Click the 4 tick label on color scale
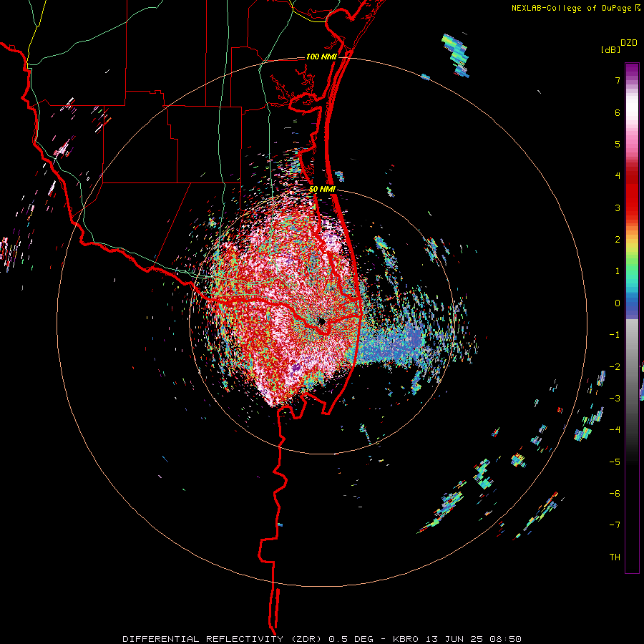 pyautogui.click(x=618, y=176)
